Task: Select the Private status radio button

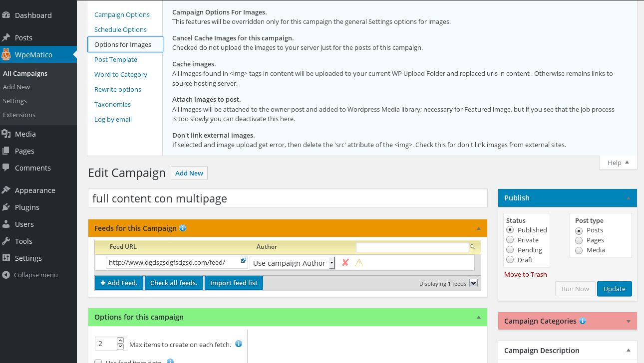Action: click(x=510, y=240)
